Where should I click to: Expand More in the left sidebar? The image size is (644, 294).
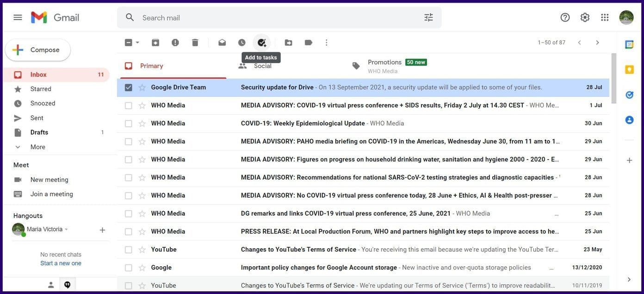(x=38, y=147)
